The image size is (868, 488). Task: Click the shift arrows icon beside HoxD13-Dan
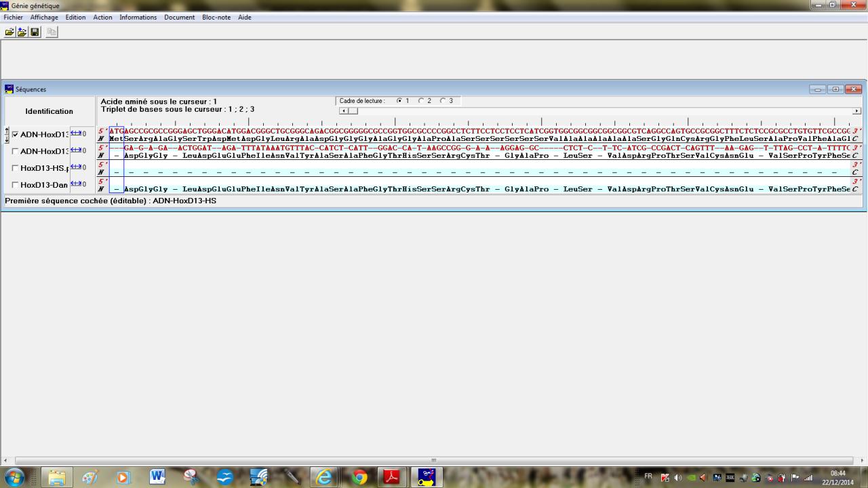pos(75,183)
